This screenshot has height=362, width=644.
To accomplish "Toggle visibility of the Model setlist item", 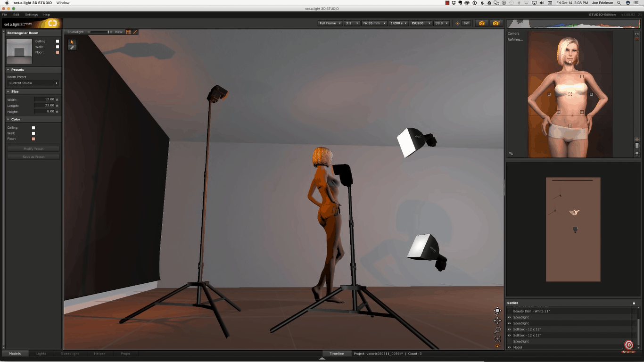I will (x=509, y=347).
